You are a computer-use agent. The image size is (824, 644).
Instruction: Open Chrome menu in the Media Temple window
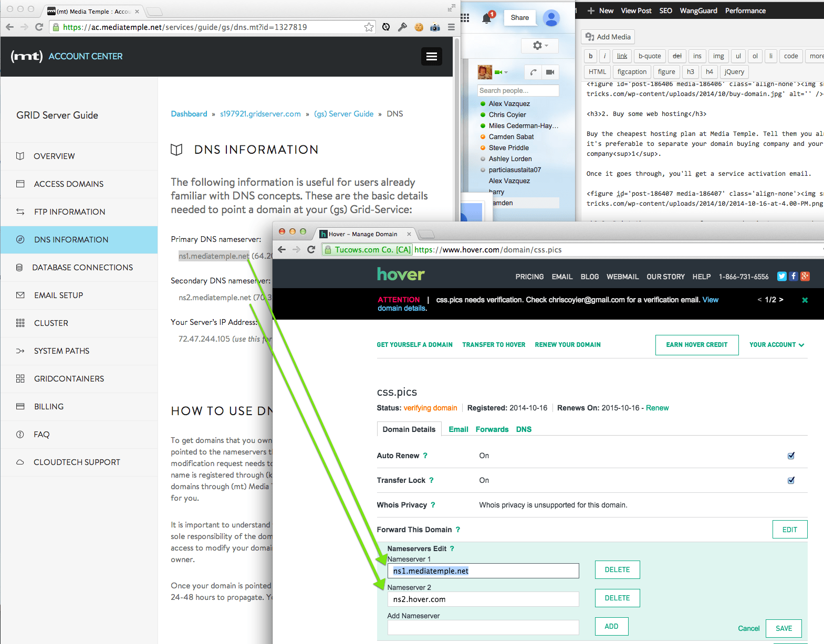(x=451, y=27)
